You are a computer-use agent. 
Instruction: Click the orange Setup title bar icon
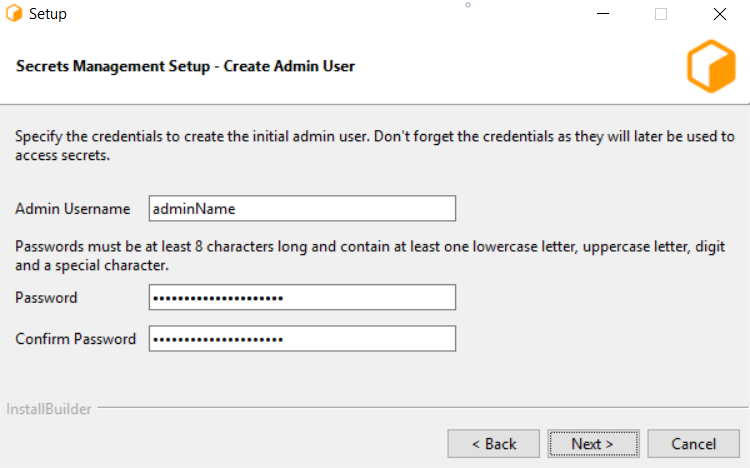coord(14,13)
